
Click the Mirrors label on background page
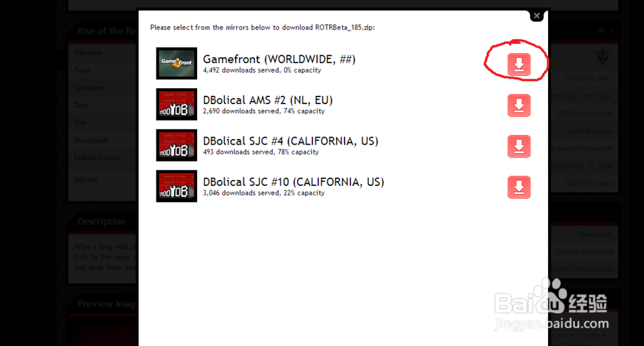click(86, 180)
